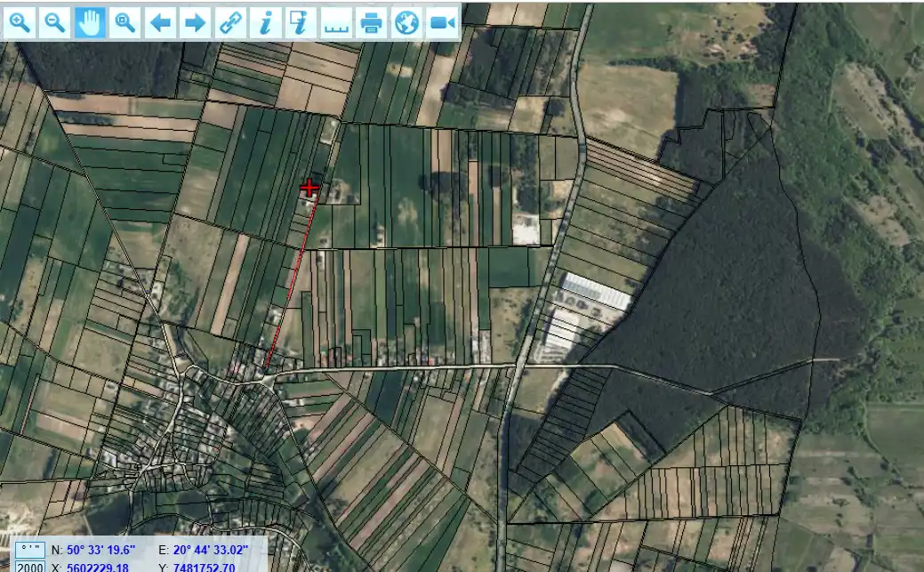Toggle the degrees-minutes-seconds format button
924x572 pixels.
(x=30, y=551)
